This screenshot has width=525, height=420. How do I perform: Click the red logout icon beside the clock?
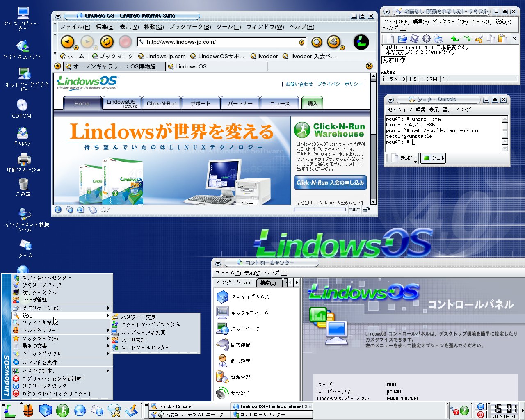(481, 415)
